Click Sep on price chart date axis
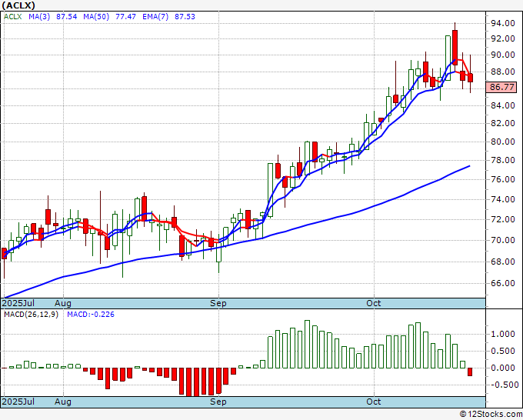Screen dimensions: 523x420 tap(218, 303)
